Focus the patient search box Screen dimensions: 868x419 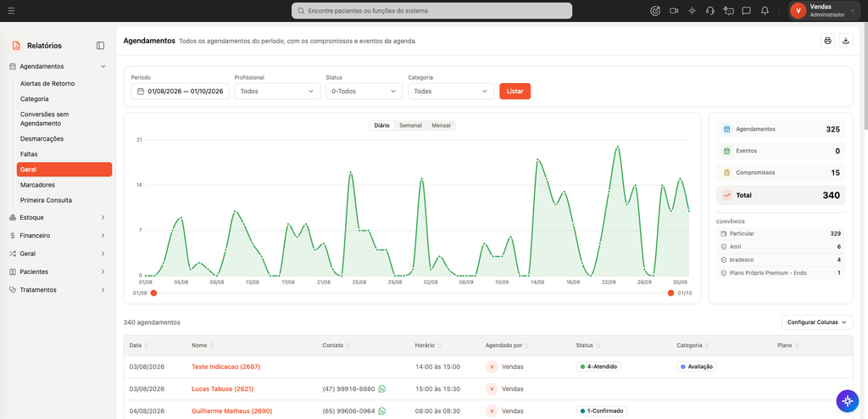(431, 10)
